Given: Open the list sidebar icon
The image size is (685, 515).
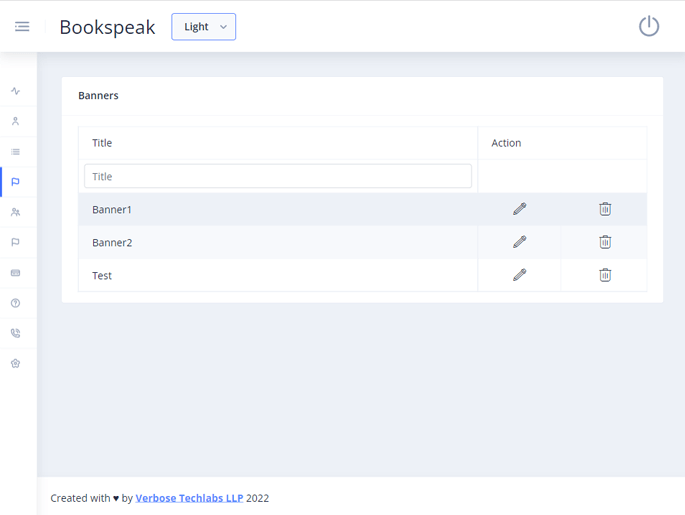Looking at the screenshot, I should point(15,152).
